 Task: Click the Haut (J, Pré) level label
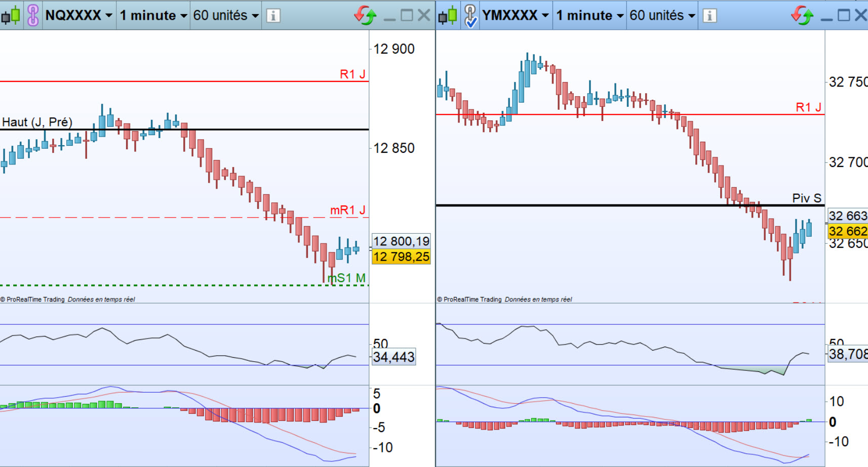click(x=37, y=122)
